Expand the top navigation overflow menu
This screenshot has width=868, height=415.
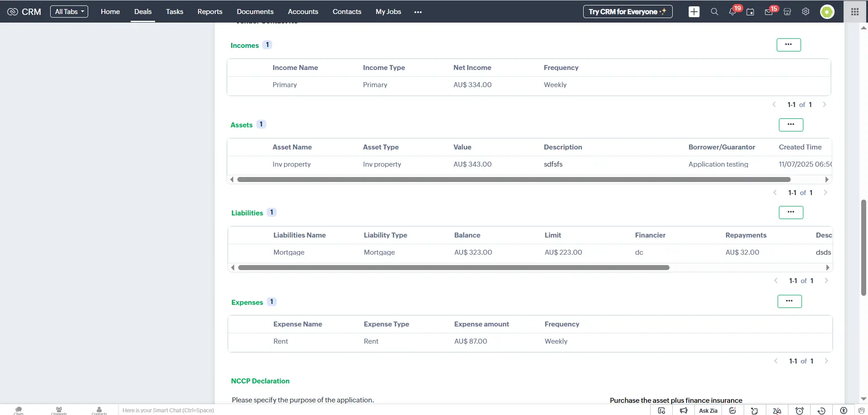418,11
